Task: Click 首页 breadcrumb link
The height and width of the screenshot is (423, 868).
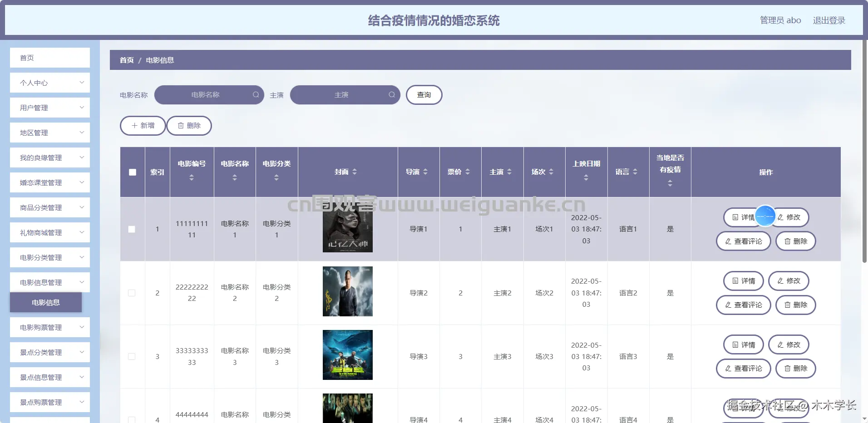Action: [x=127, y=60]
